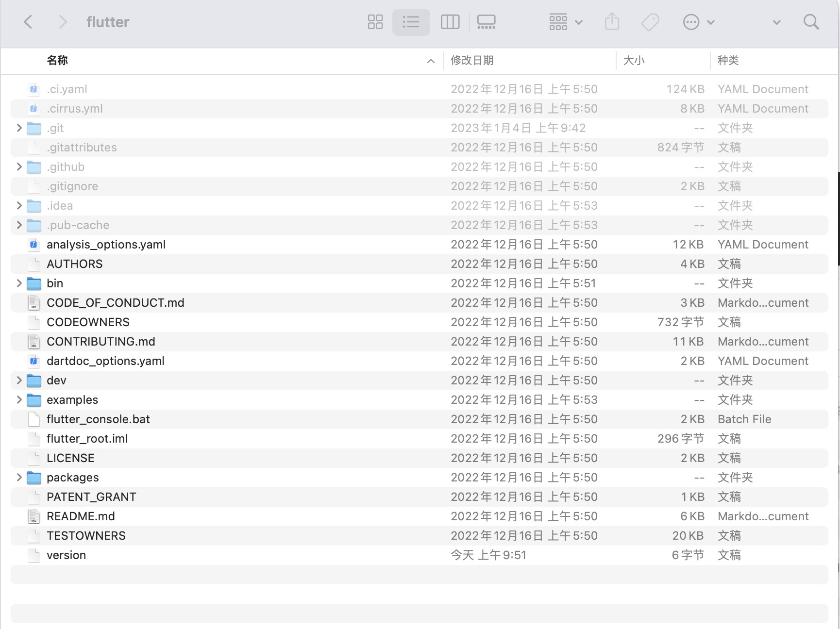Click the CONTRIBUTING.md markdown icon
The image size is (840, 629).
tap(34, 342)
